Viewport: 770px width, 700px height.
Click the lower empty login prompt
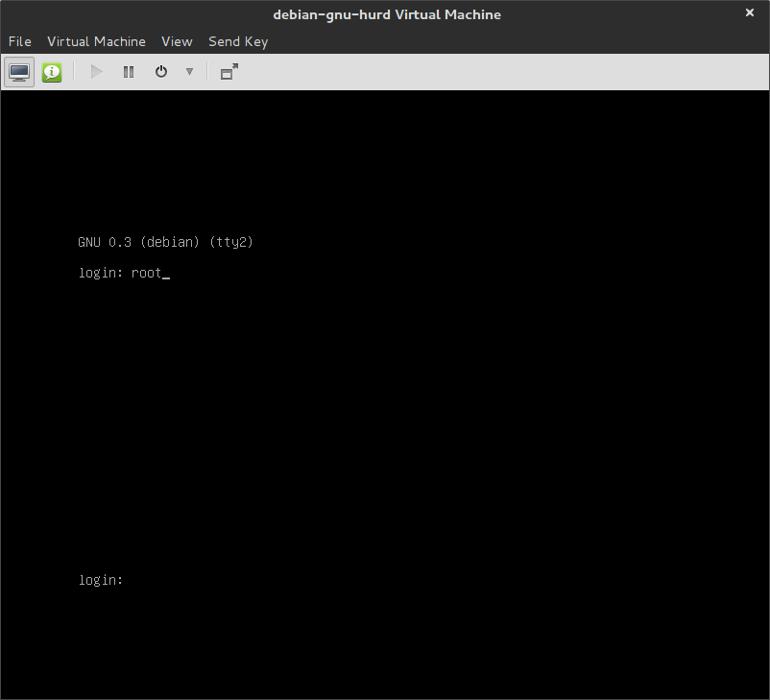pos(101,580)
